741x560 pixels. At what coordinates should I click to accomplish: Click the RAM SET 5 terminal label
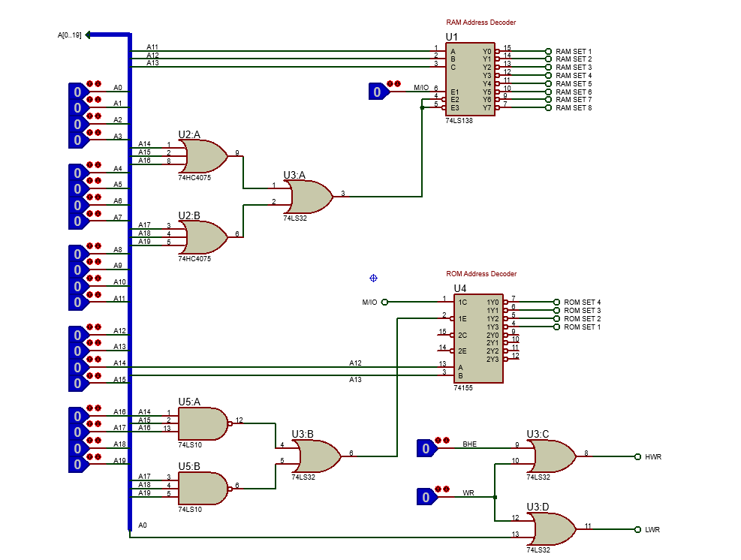(x=574, y=83)
